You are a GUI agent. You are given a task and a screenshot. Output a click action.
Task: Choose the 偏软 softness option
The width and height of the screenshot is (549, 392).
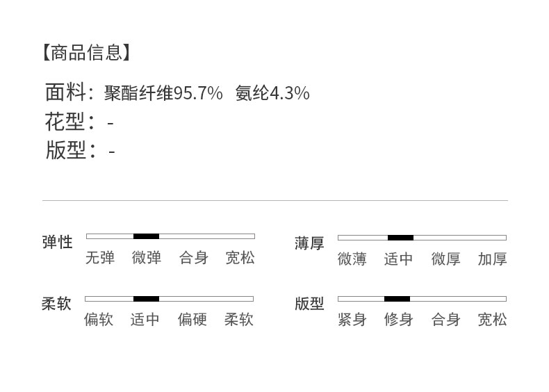[x=99, y=320]
